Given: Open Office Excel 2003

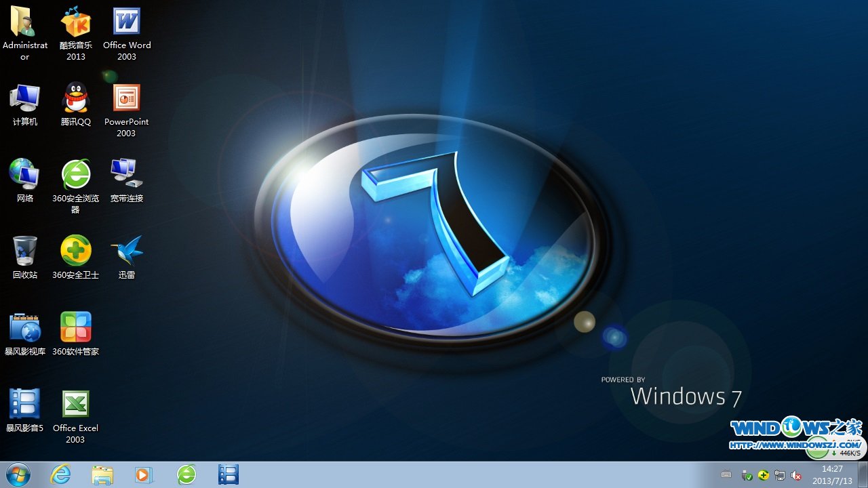Looking at the screenshot, I should click(x=75, y=403).
